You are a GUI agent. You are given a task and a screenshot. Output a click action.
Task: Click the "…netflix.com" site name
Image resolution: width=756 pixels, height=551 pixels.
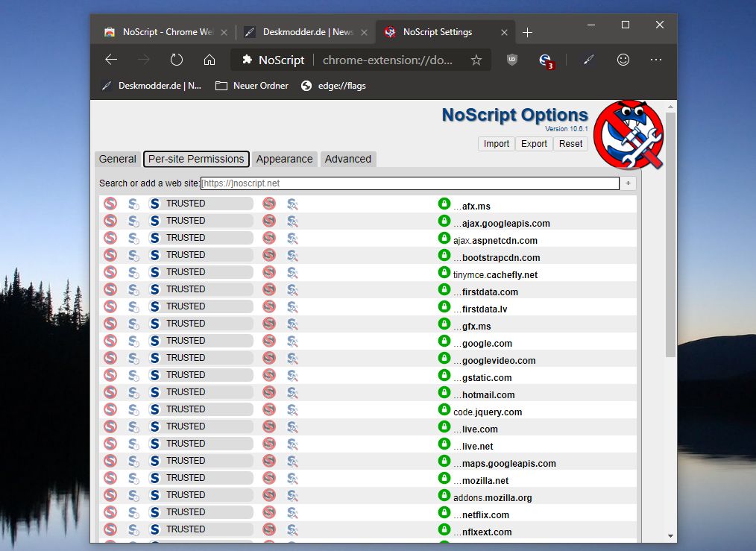[481, 515]
